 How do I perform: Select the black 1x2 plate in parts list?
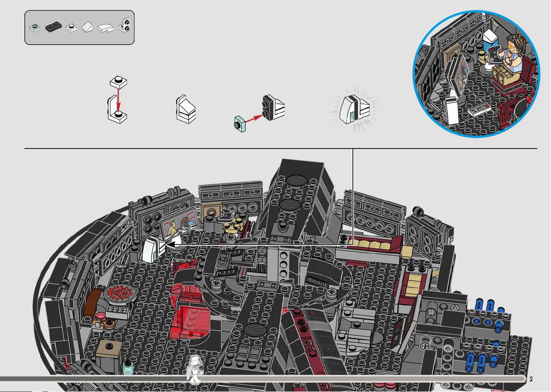(54, 27)
